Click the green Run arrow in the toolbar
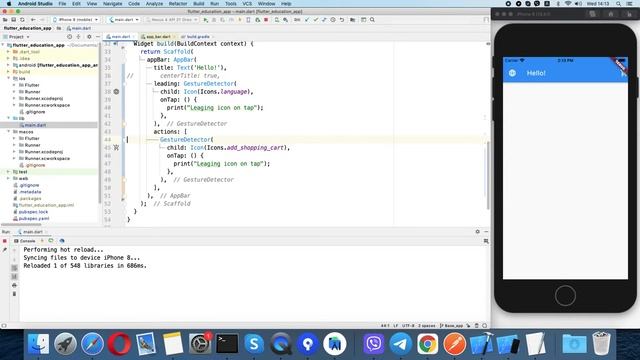The height and width of the screenshot is (360, 640). (x=205, y=20)
